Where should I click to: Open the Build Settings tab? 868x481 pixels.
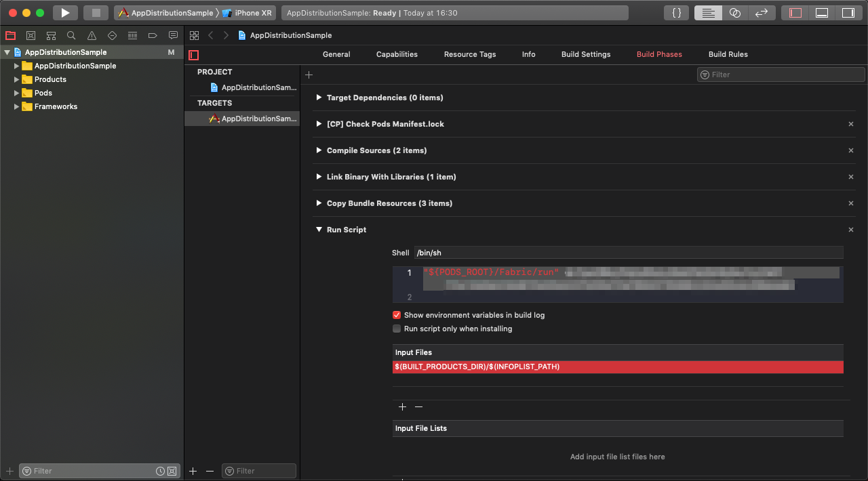click(x=586, y=54)
